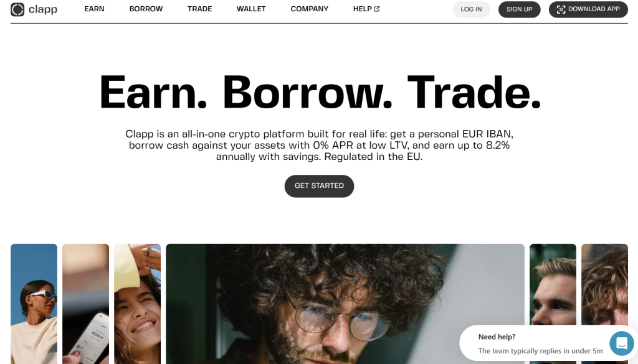Select the hand holding phone photo
This screenshot has width=638, height=364.
pos(85,304)
